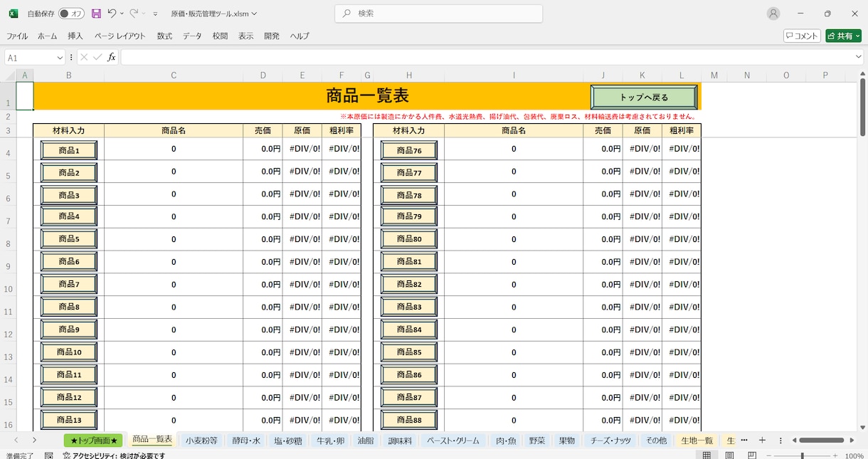Switch to Page Layout view icon
The height and width of the screenshot is (459, 868).
pos(729,455)
